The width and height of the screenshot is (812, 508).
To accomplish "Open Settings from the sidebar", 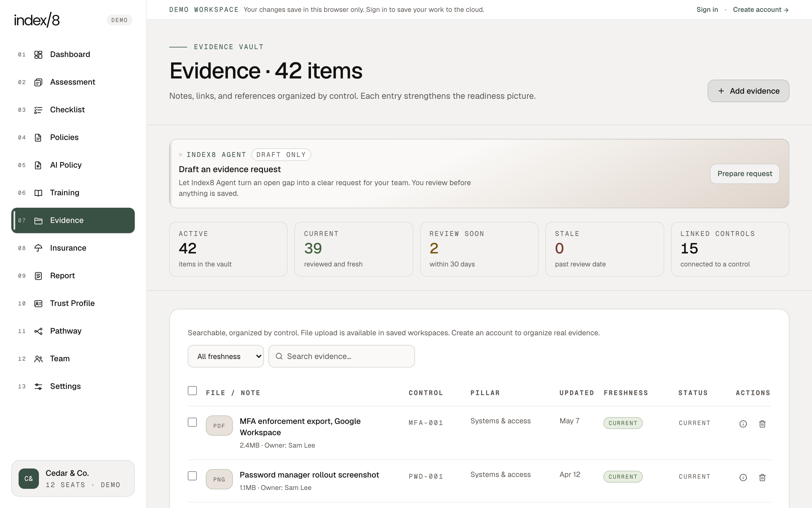I will (x=73, y=386).
